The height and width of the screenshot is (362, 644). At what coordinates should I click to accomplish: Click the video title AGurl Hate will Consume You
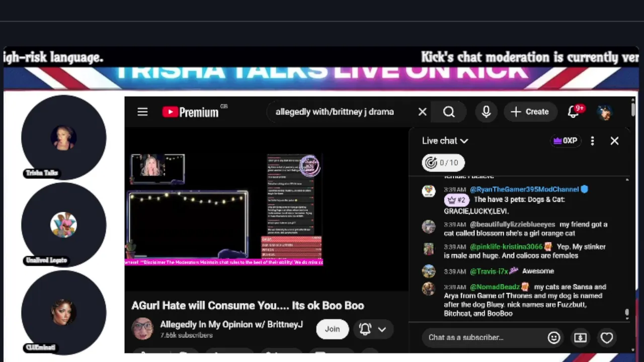[x=248, y=305]
